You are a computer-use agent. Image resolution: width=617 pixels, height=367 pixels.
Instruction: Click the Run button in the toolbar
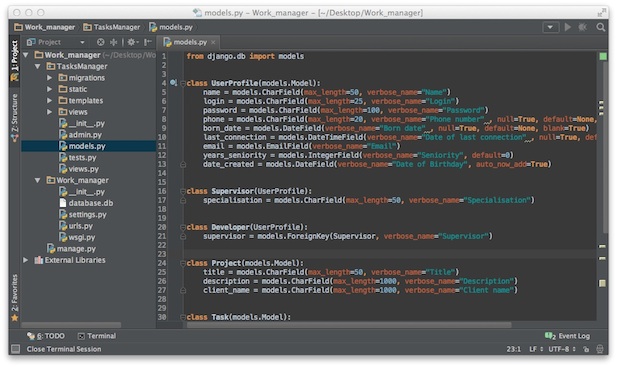pos(567,27)
